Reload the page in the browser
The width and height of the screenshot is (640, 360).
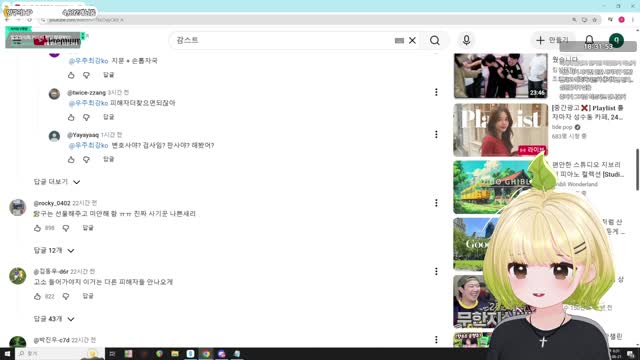click(29, 20)
